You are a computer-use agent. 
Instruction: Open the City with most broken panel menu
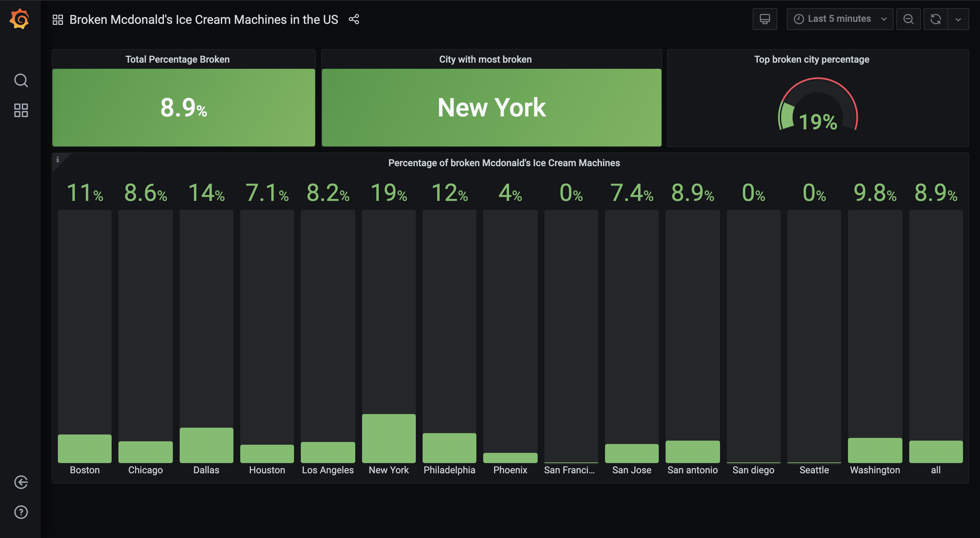(x=485, y=59)
